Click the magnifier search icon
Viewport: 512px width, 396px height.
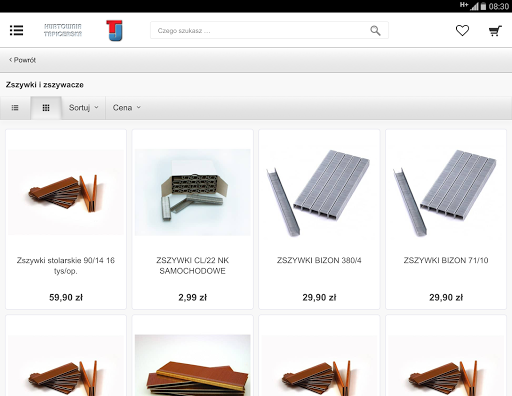(x=375, y=31)
